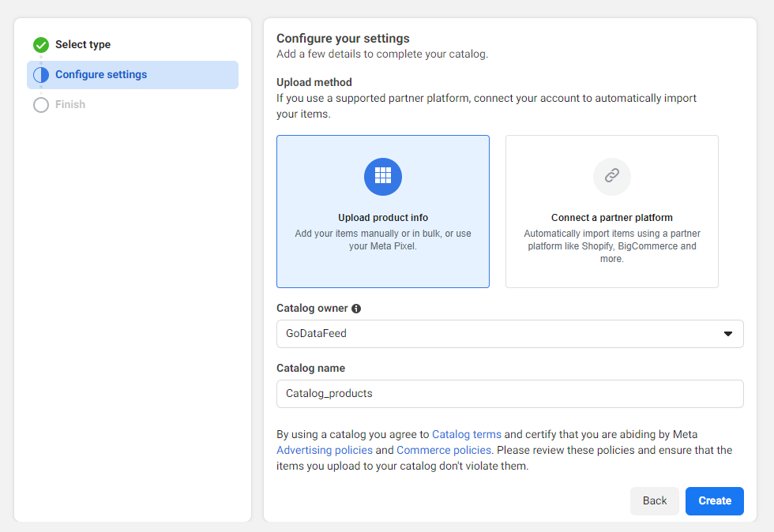The width and height of the screenshot is (774, 532).
Task: Open the Catalog terms link
Action: (467, 434)
